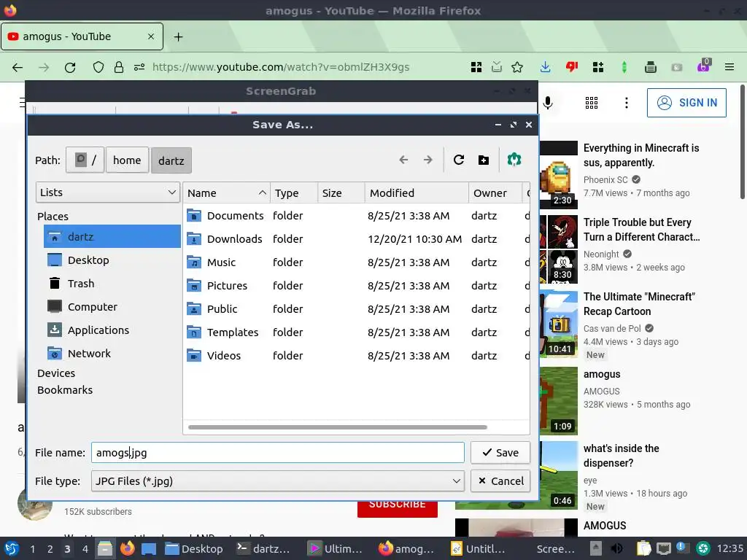
Task: Select the Music folder row
Action: point(356,262)
